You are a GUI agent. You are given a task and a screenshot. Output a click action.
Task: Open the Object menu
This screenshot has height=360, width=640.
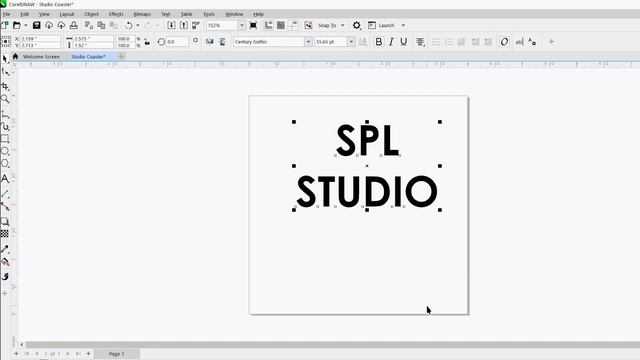pos(91,14)
